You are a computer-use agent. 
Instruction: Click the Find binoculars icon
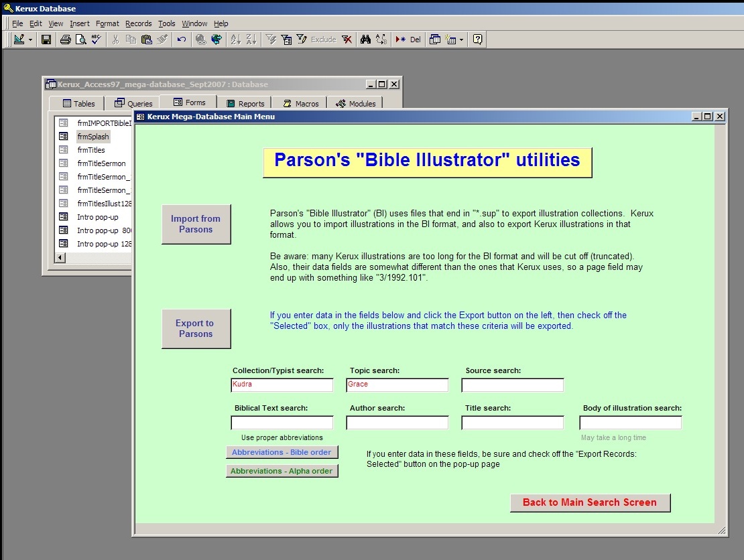[x=365, y=40]
